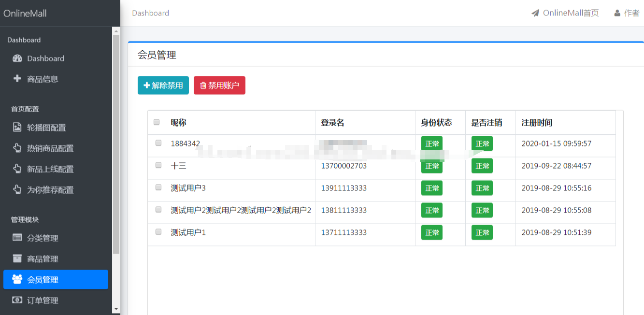Viewport: 644px width, 315px height.
Task: Open 订单管理 in the sidebar
Action: [56, 300]
